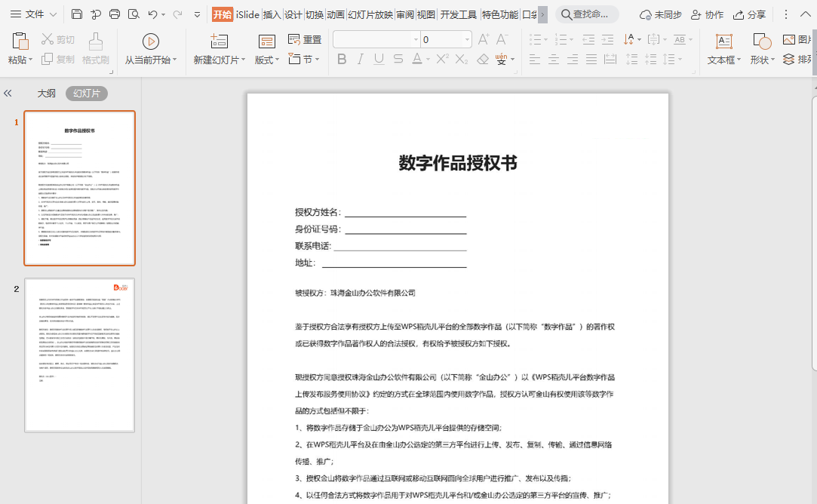Apply font color A swatch
This screenshot has width=817, height=504.
pos(417,59)
